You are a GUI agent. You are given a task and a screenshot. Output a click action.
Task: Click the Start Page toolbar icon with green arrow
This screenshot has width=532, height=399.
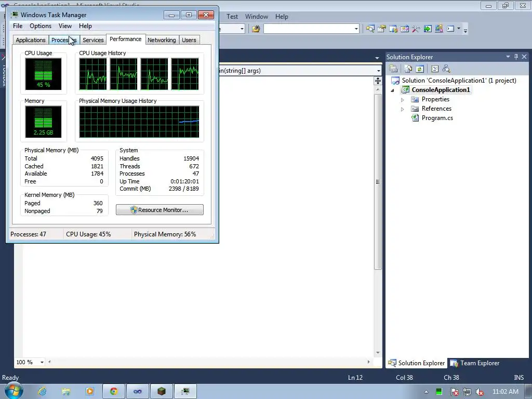(x=428, y=29)
